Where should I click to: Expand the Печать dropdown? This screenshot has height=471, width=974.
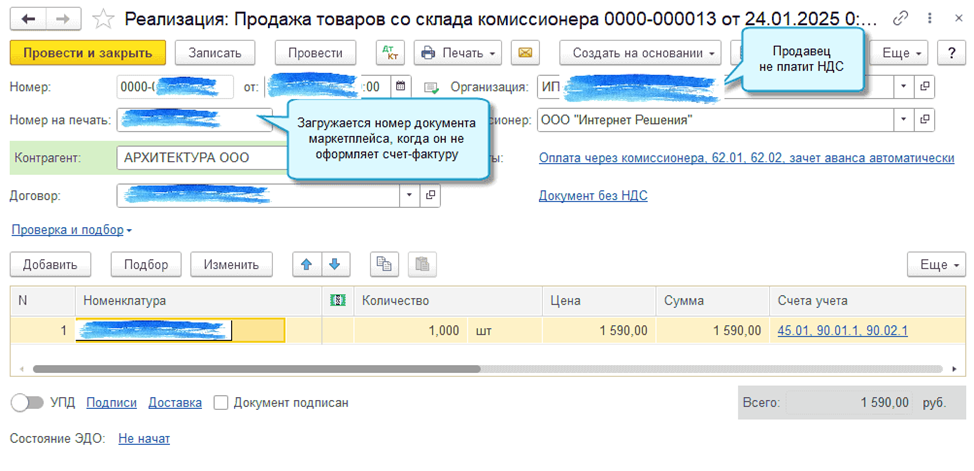pyautogui.click(x=458, y=53)
